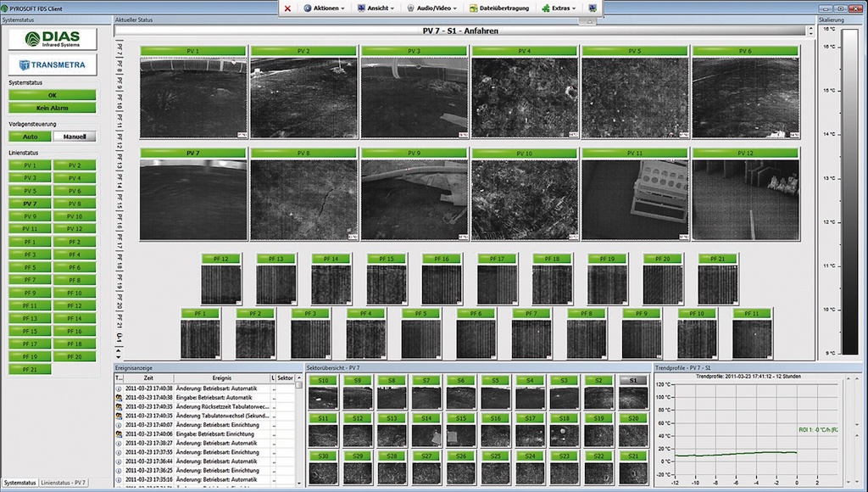This screenshot has height=492, width=868.
Task: Click the TRANSMETRA logo
Action: pos(53,64)
